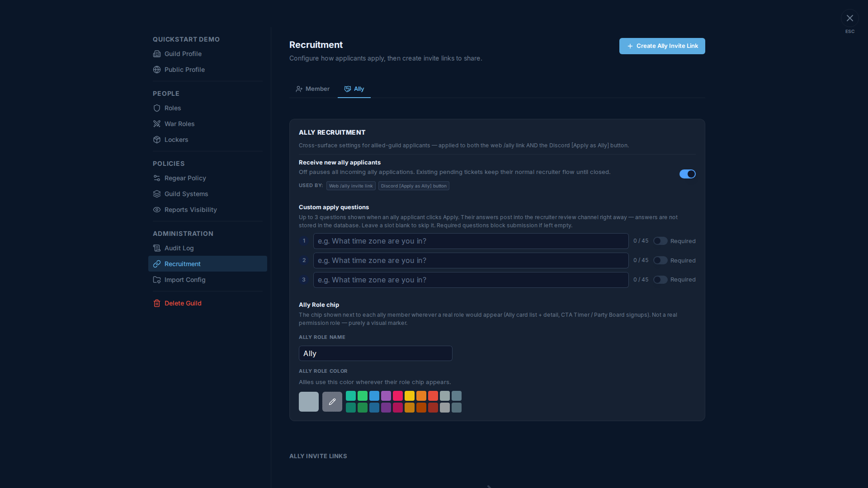Open the Audit Log
868x488 pixels.
(208, 248)
